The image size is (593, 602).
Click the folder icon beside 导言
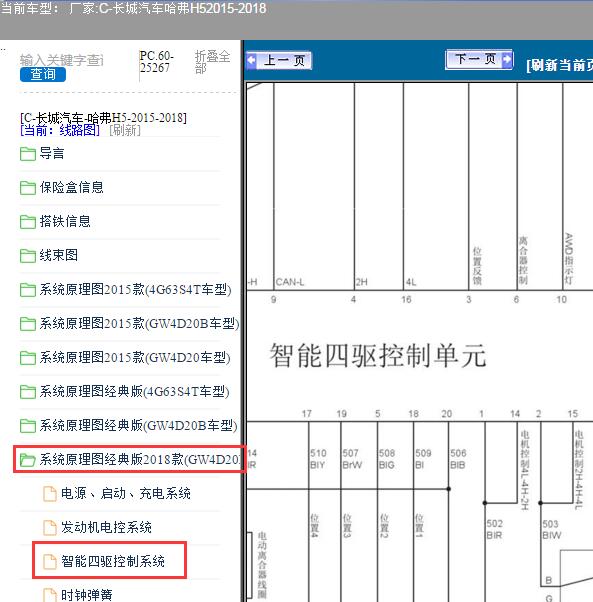[x=28, y=154]
